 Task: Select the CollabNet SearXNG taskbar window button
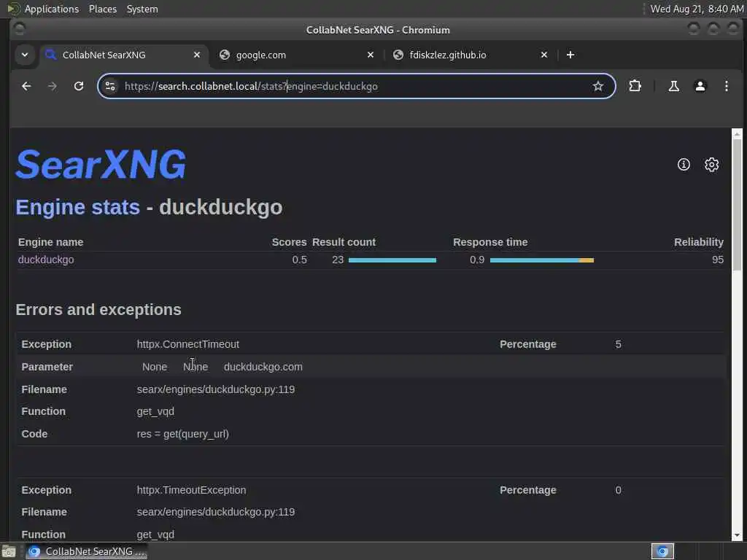[86, 551]
